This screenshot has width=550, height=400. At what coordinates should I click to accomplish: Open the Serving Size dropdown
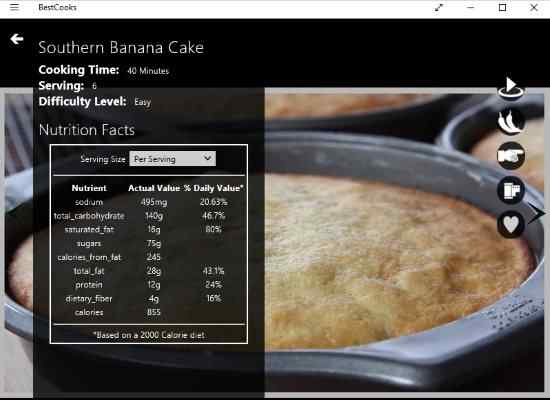pyautogui.click(x=173, y=159)
